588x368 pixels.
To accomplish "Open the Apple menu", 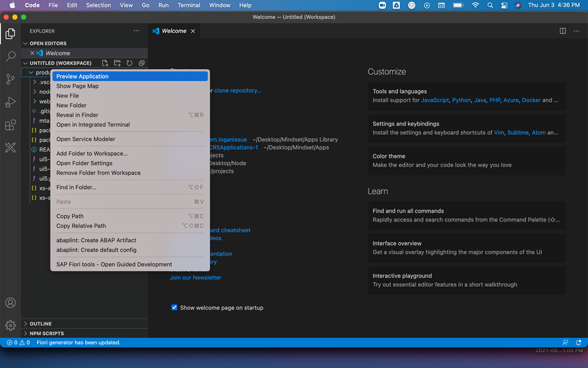I will (x=12, y=5).
